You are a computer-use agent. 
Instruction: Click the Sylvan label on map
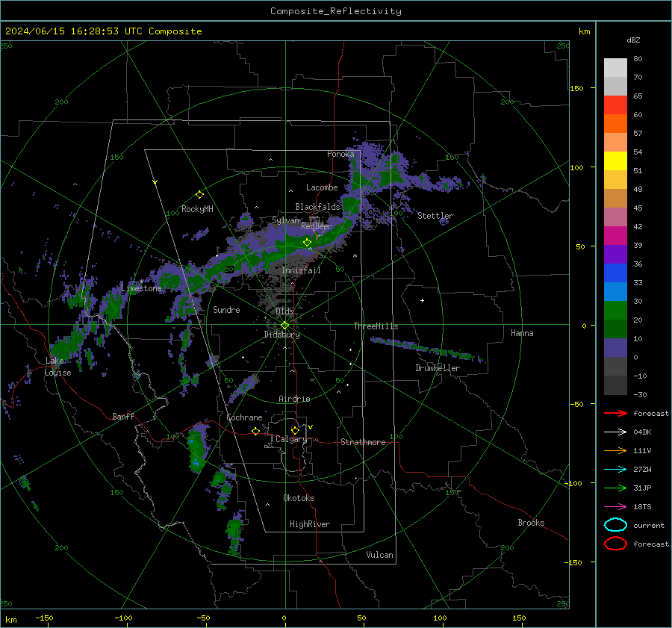point(285,220)
